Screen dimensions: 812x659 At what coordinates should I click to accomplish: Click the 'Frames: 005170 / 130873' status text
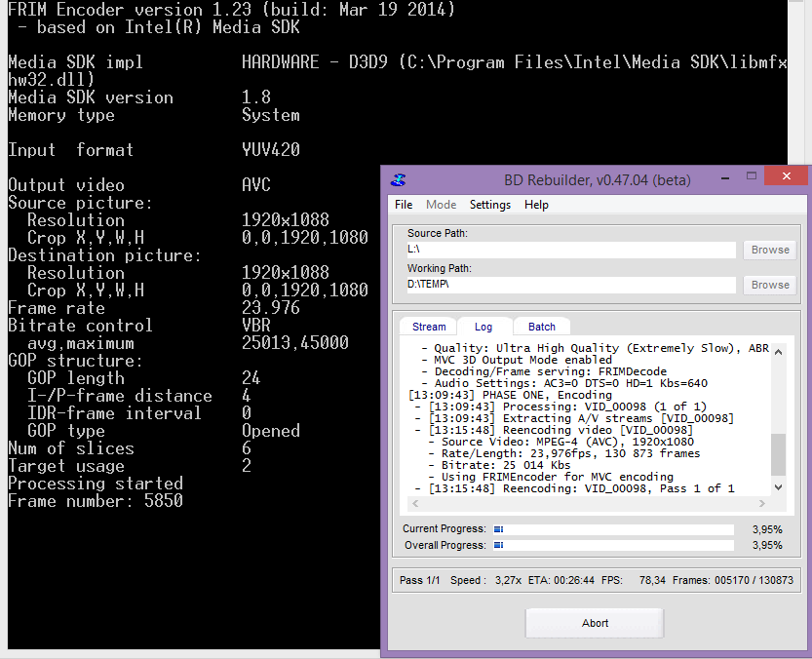point(733,580)
